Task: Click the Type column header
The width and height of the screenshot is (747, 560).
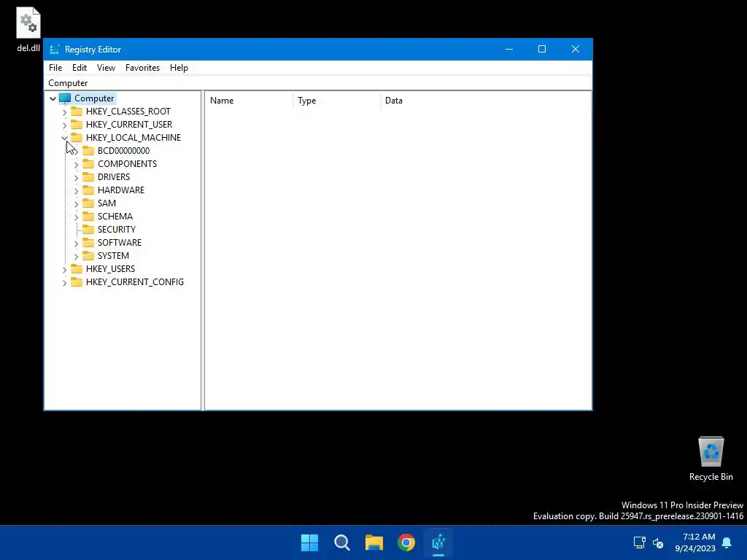Action: (x=337, y=101)
